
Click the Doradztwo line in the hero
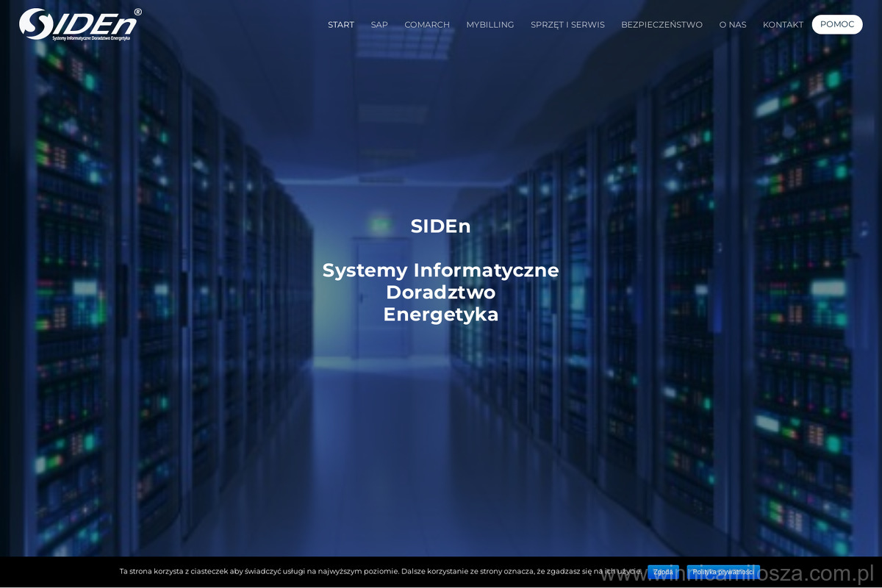440,293
